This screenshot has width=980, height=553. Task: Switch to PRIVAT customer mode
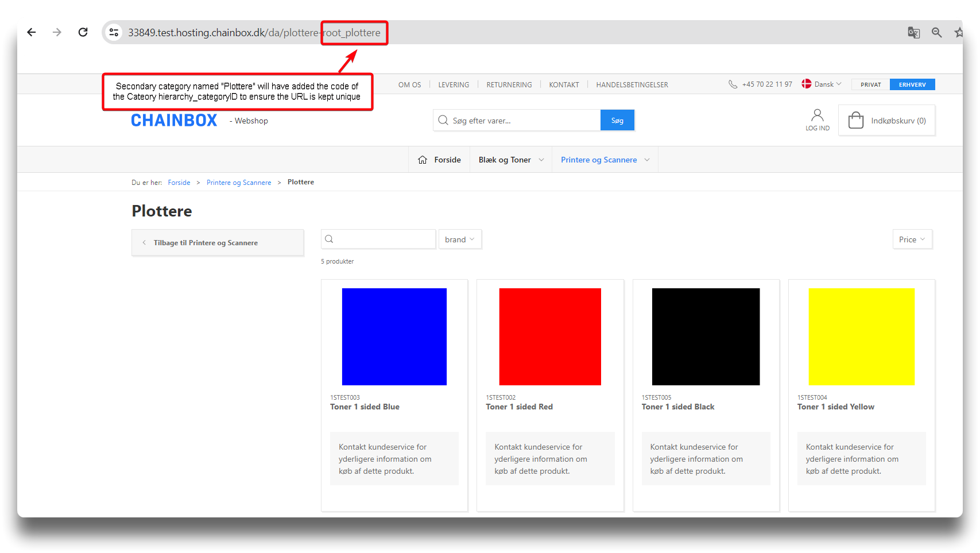[x=870, y=84]
